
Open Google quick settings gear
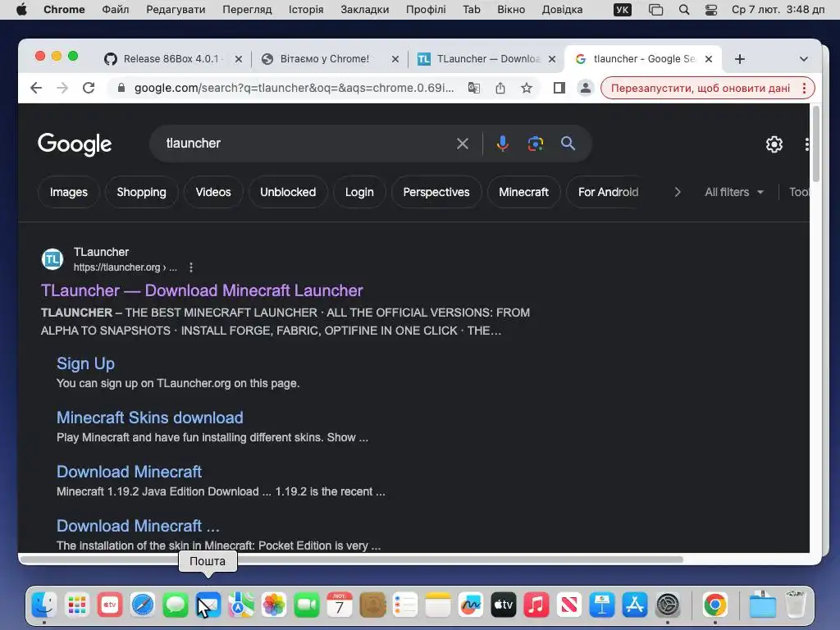pyautogui.click(x=774, y=144)
